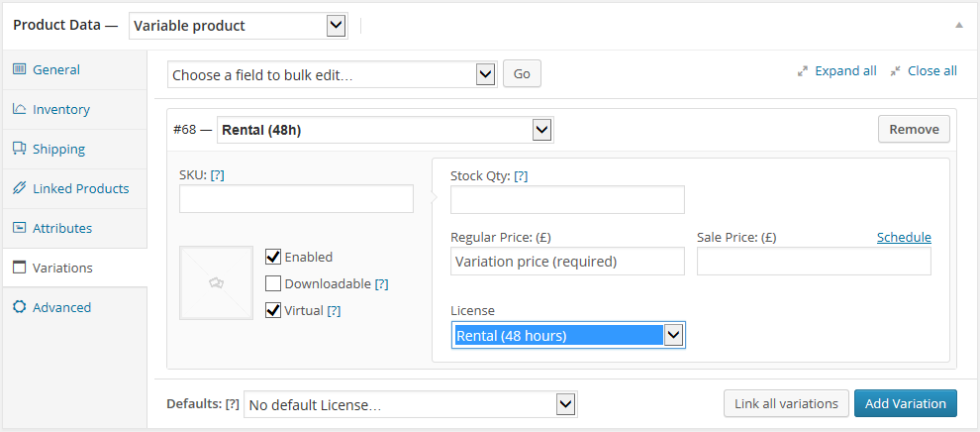
Task: Open the Inventory tab
Action: pos(60,109)
